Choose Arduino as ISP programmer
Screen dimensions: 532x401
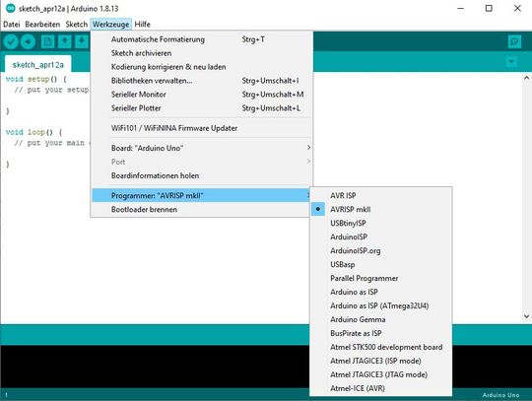(x=381, y=292)
